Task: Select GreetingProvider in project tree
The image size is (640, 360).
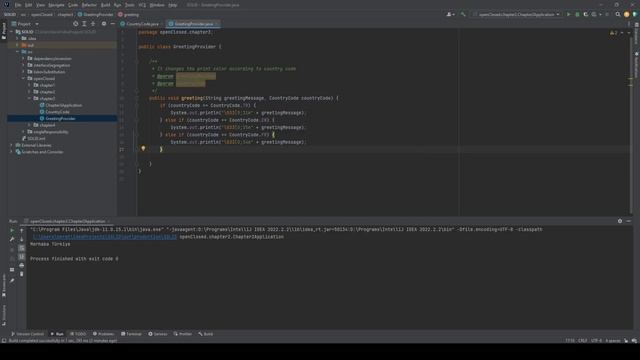Action: tap(60, 118)
